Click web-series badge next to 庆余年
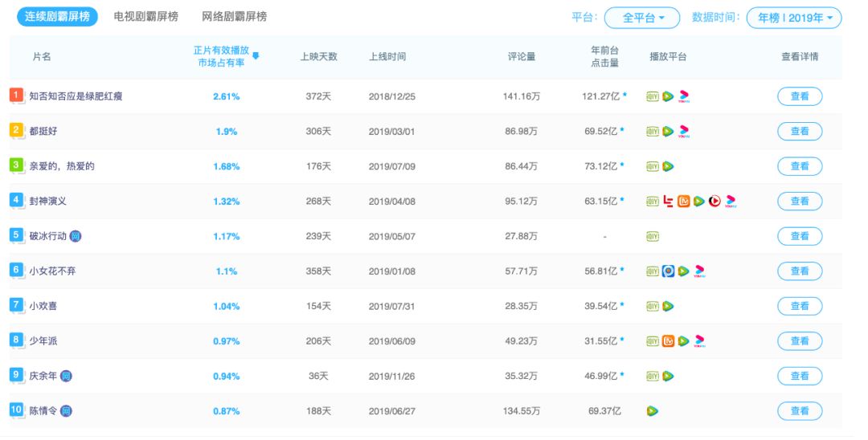 67,376
